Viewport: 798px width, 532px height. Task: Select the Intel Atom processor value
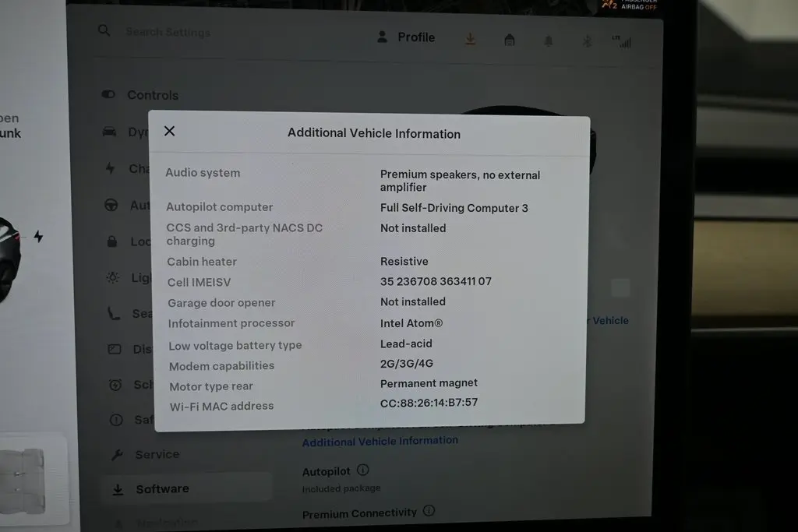click(411, 323)
